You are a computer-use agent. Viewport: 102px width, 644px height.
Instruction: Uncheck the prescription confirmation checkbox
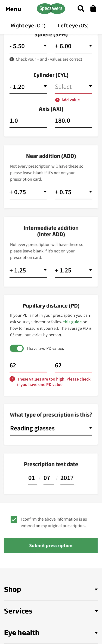pyautogui.click(x=14, y=519)
